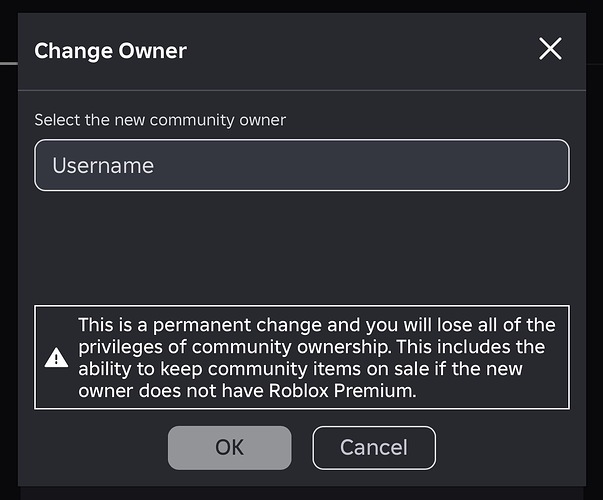Screen dimensions: 603x500
Task: Confirm the owner change with OK
Action: tap(230, 447)
